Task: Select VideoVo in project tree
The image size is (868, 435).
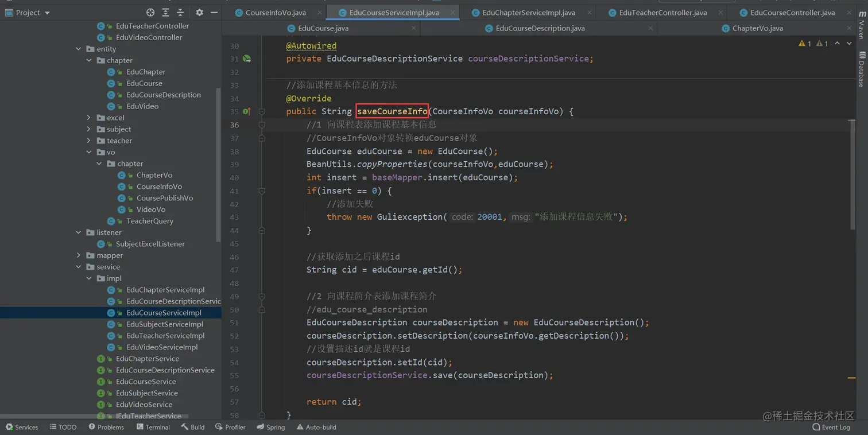Action: (151, 209)
